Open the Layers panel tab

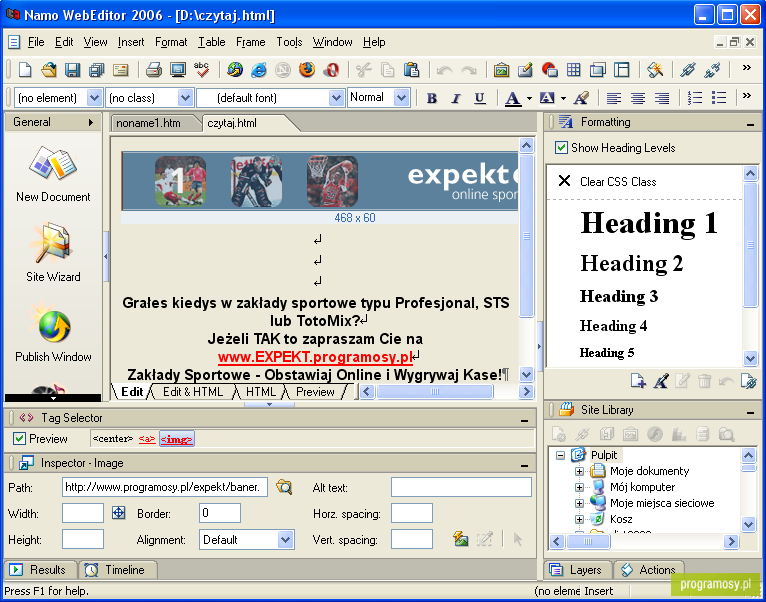[576, 570]
